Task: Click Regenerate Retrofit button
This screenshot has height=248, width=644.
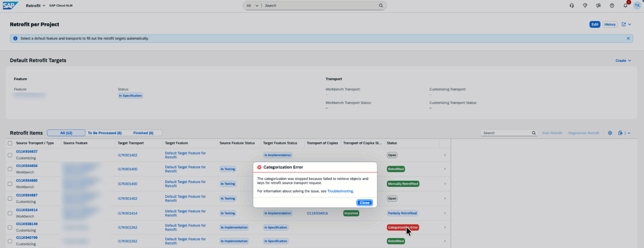Action: point(584,133)
